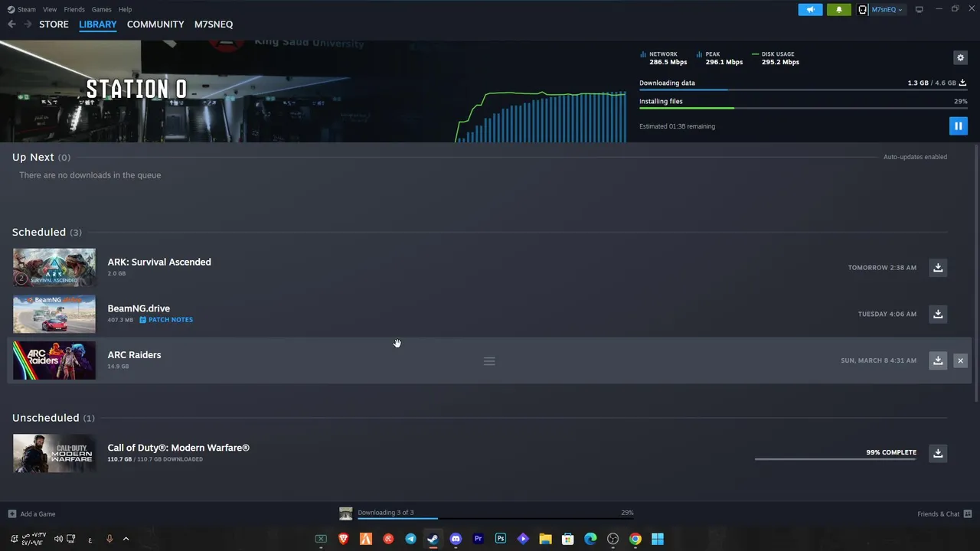Switch to the STORE tab
This screenshot has width=980, height=551.
click(x=54, y=24)
